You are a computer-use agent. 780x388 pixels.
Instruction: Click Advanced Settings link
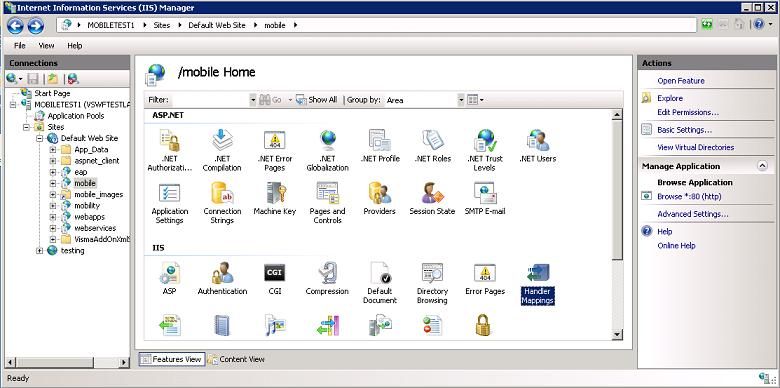pyautogui.click(x=692, y=214)
